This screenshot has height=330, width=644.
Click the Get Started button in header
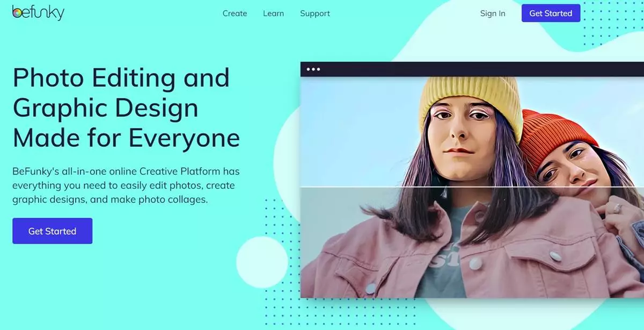(x=551, y=13)
